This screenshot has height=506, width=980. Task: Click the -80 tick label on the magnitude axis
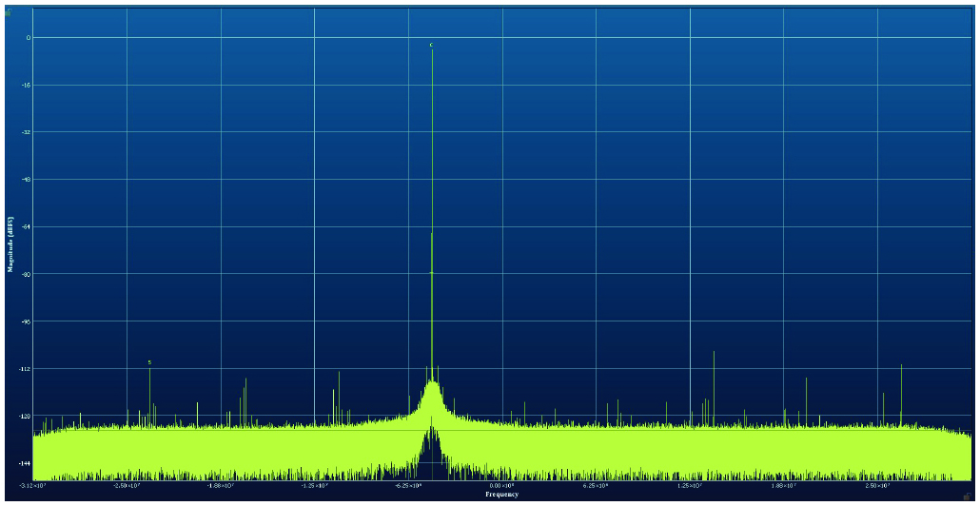tap(27, 274)
